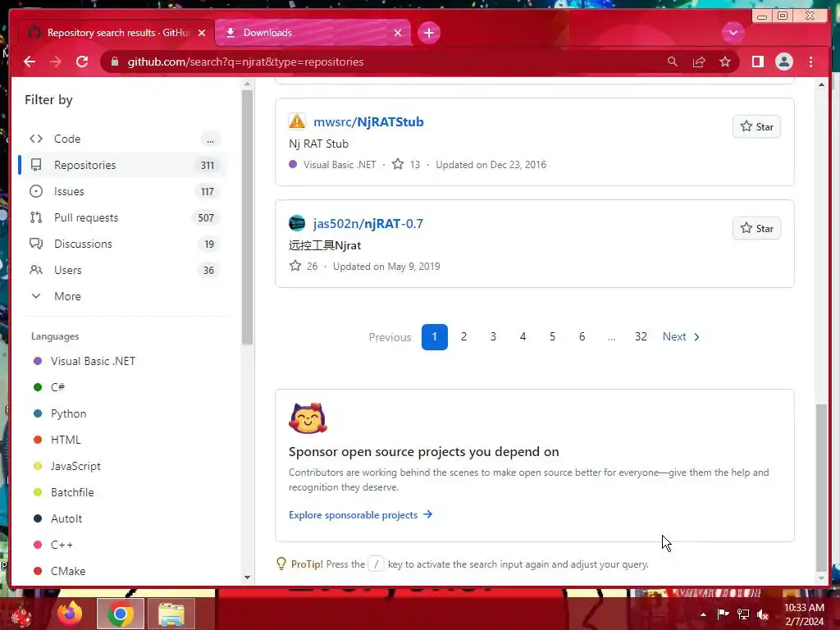Go to results page 2
This screenshot has width=840, height=630.
[x=464, y=337]
